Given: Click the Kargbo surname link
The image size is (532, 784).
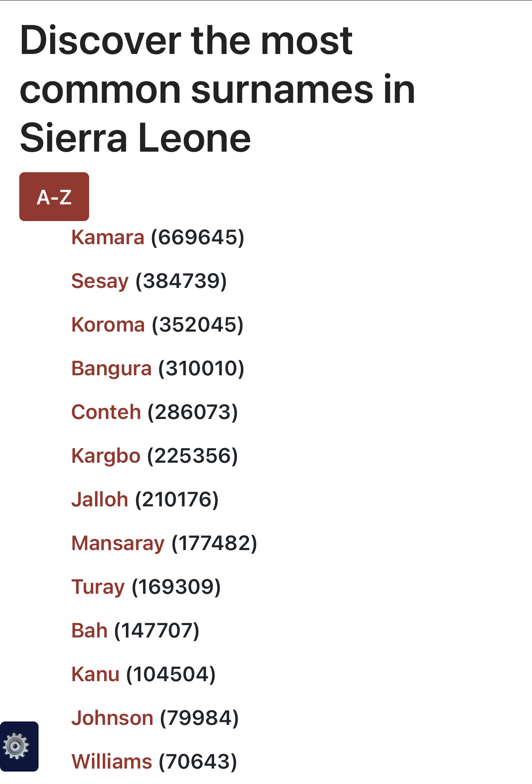Looking at the screenshot, I should (x=106, y=456).
